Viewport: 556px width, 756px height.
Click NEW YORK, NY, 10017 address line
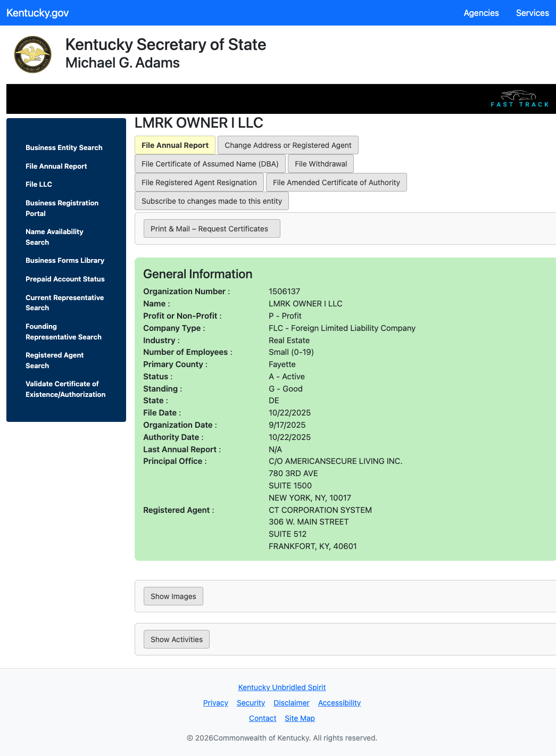click(x=310, y=498)
